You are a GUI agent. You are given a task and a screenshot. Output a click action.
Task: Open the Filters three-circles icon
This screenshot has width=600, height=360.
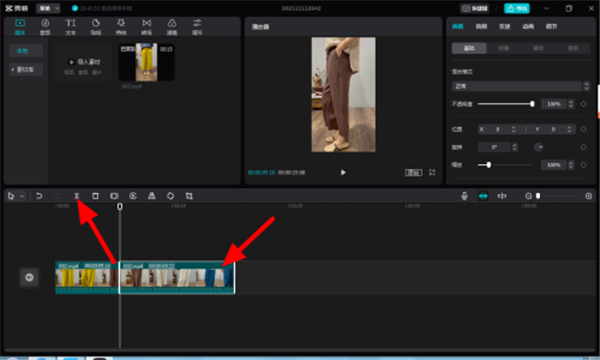(x=172, y=23)
